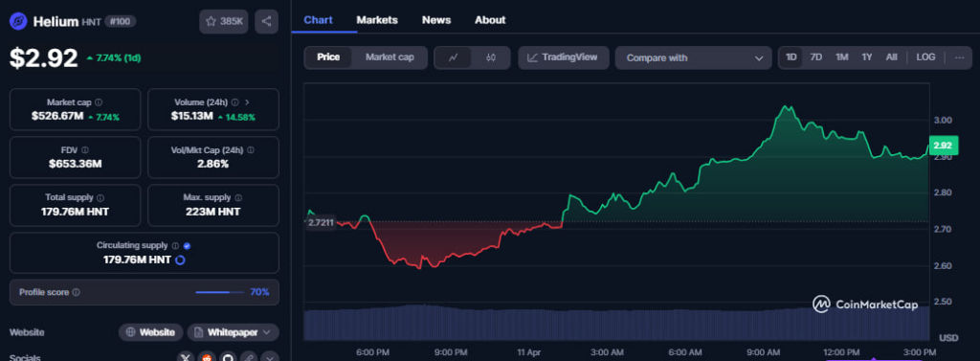This screenshot has width=980, height=361.
Task: Toggle chart to Market cap view
Action: (x=390, y=57)
